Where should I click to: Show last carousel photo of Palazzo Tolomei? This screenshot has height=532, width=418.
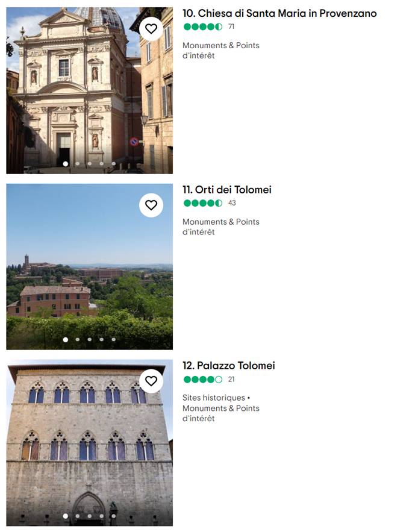(113, 516)
